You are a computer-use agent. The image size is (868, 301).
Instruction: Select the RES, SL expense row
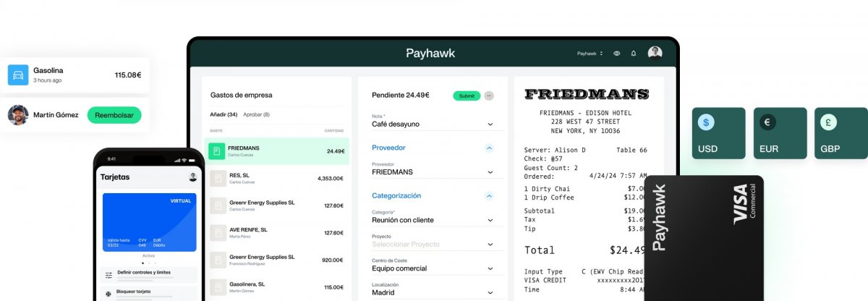point(277,178)
